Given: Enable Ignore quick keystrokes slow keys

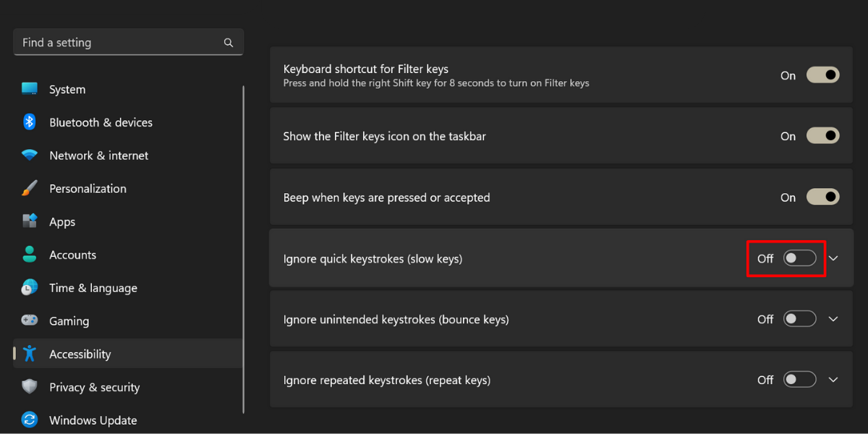Looking at the screenshot, I should [x=799, y=258].
